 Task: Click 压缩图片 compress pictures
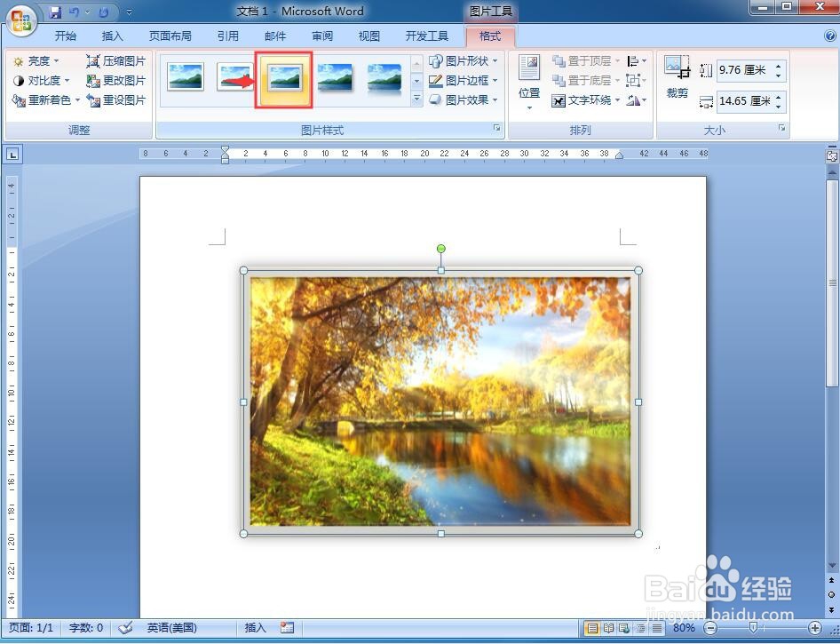click(x=115, y=61)
